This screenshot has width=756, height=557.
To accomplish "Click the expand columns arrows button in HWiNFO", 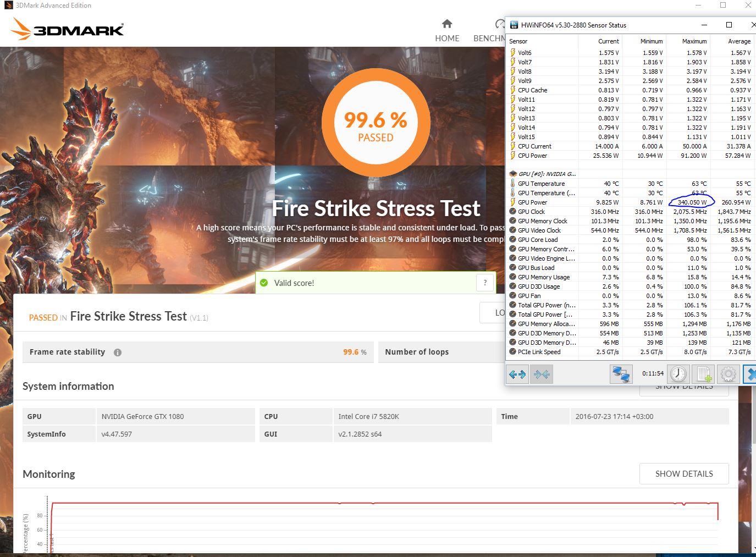I will point(517,374).
